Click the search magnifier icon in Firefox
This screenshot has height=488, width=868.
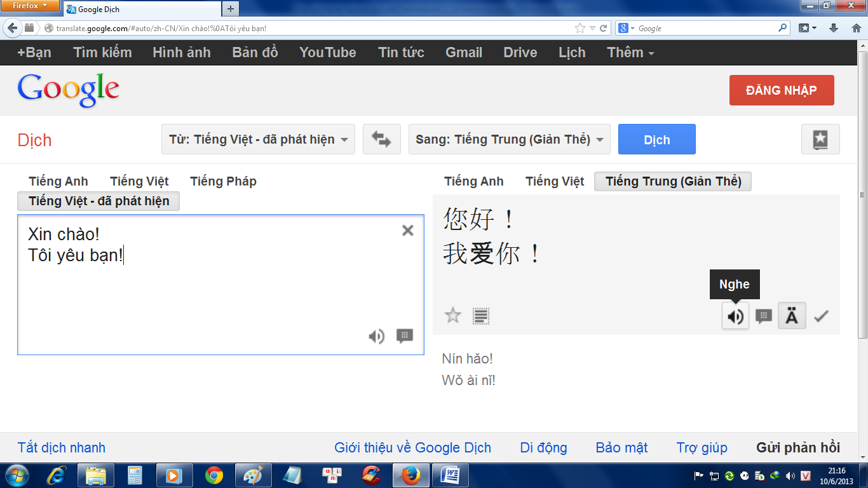pyautogui.click(x=782, y=28)
